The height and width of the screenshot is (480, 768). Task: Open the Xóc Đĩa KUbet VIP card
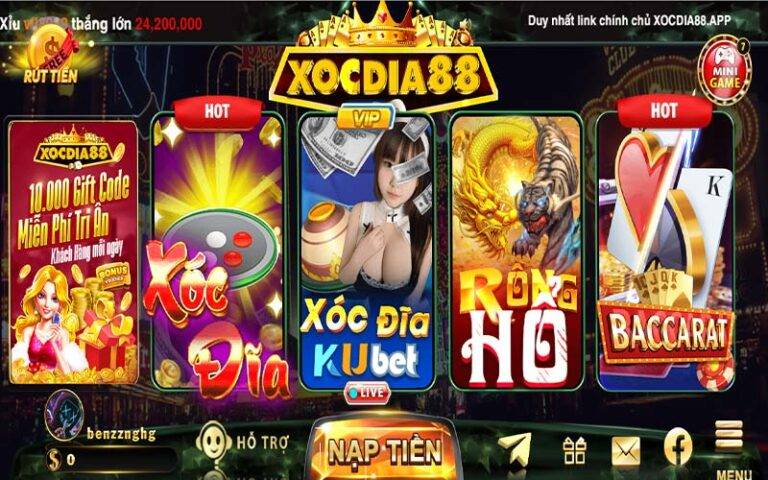(x=366, y=250)
